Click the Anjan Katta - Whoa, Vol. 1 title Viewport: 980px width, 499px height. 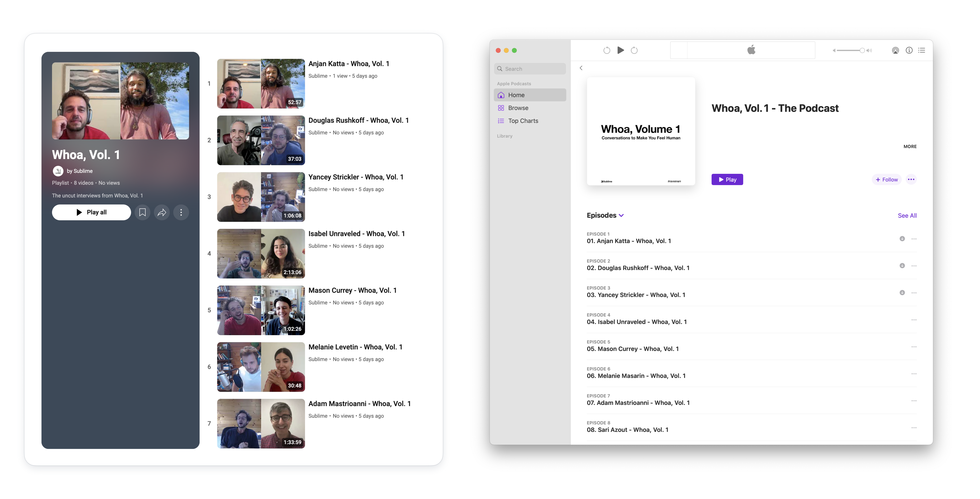click(348, 64)
